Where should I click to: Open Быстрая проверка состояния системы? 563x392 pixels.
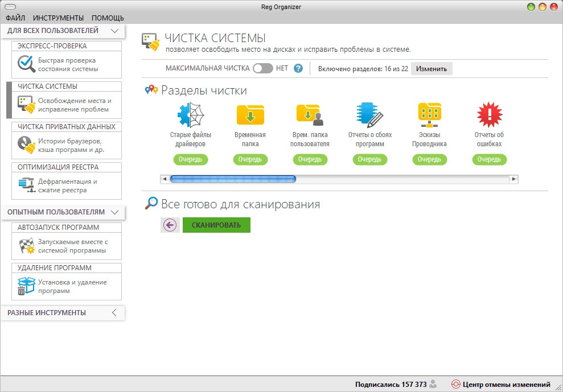point(68,65)
